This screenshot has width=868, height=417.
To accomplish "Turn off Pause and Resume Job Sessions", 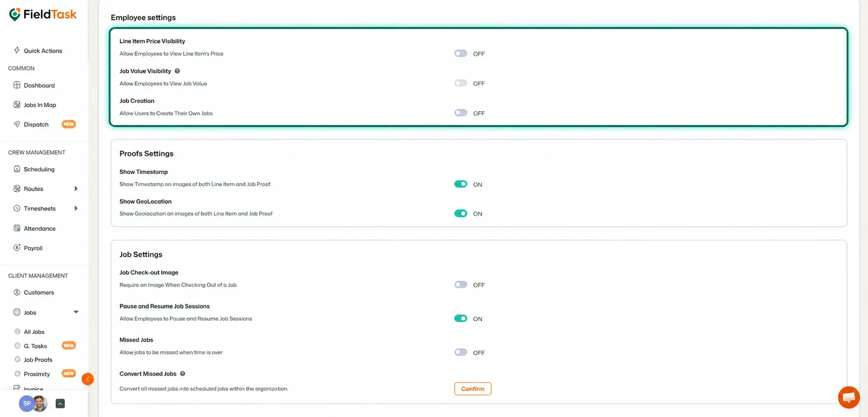I will (x=461, y=318).
